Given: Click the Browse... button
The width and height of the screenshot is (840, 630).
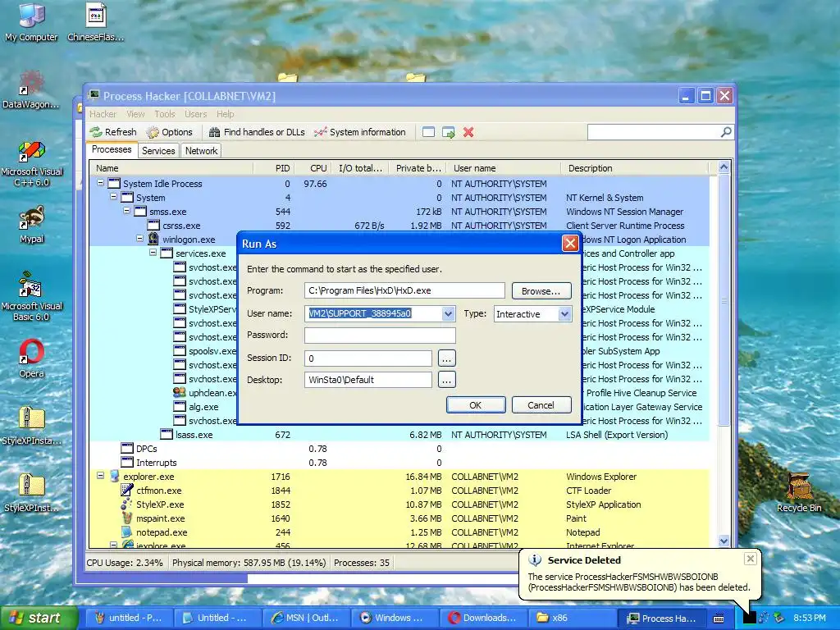Looking at the screenshot, I should pos(541,291).
